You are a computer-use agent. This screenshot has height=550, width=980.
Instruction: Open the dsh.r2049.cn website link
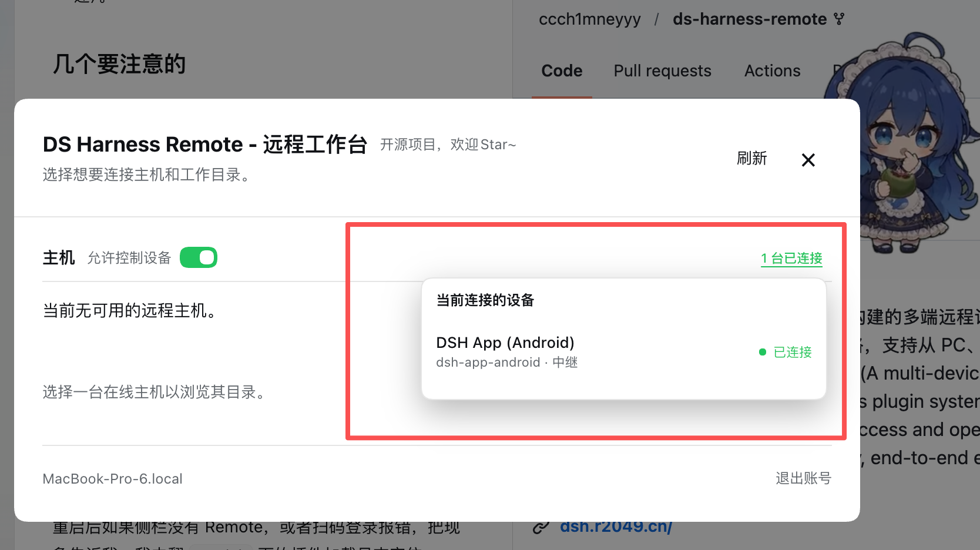click(x=616, y=526)
